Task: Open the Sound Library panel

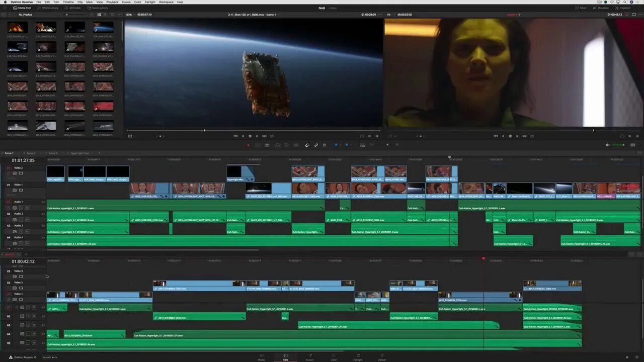Action: (97, 8)
